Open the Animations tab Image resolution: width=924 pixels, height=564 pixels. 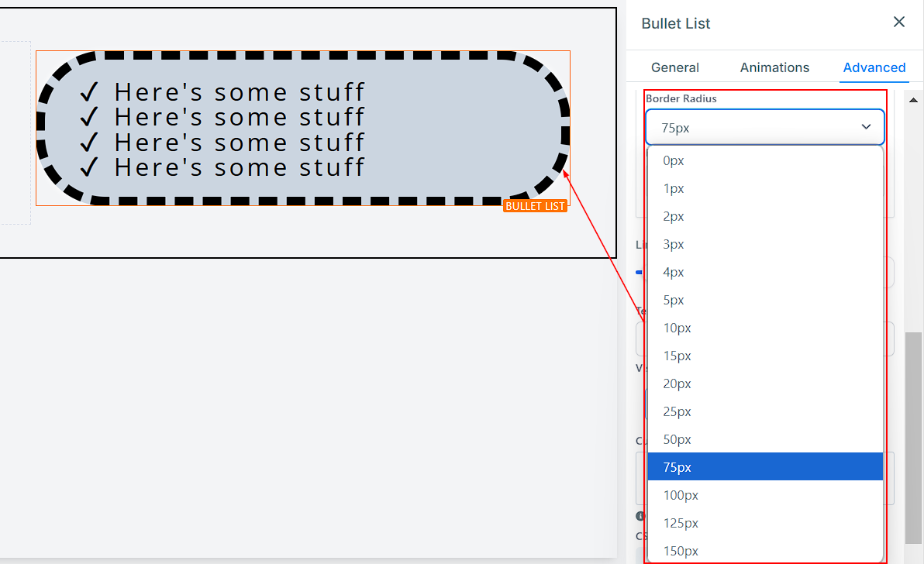(774, 67)
